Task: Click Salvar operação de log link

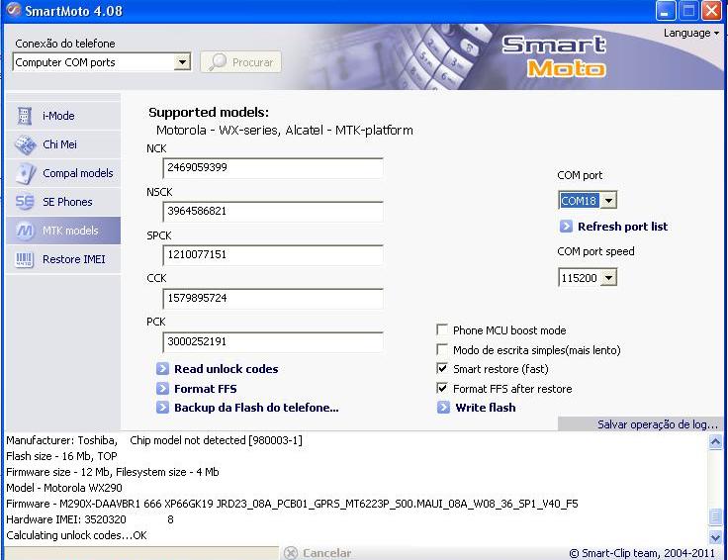Action: click(658, 424)
